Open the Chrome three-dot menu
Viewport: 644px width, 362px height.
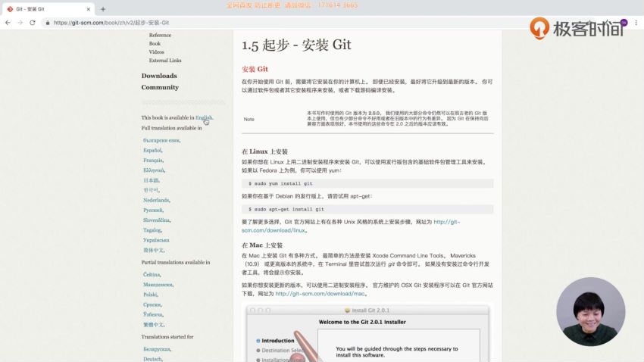[x=636, y=23]
